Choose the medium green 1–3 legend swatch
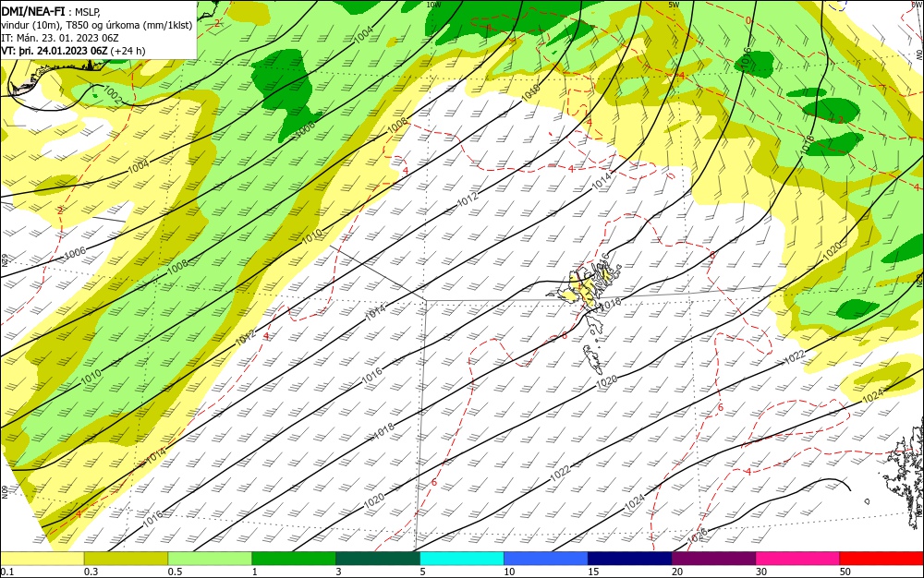924x578 pixels. (294, 559)
